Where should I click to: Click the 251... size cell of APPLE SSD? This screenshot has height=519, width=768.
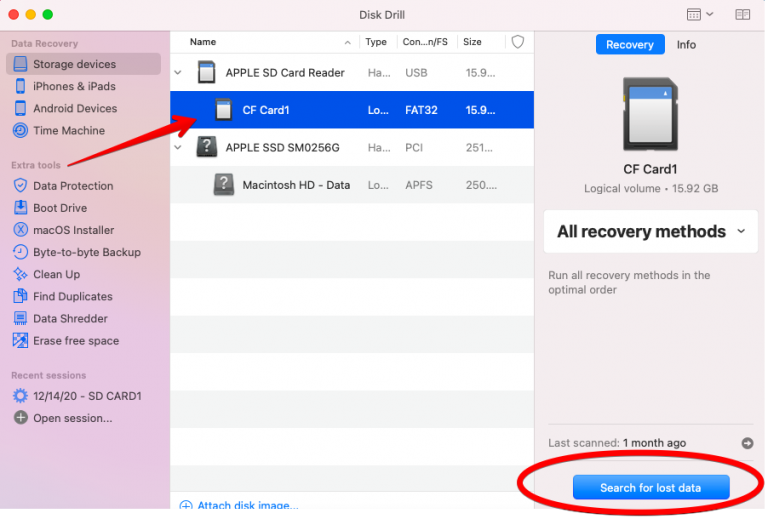(479, 147)
